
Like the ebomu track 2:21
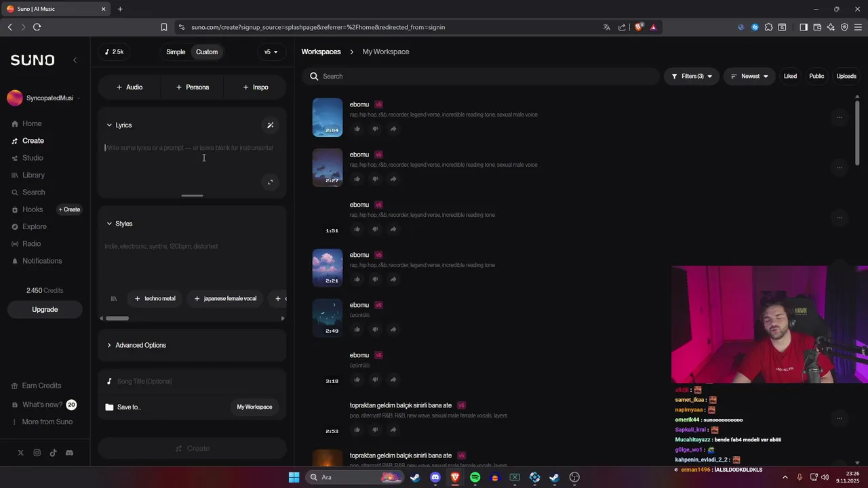357,279
